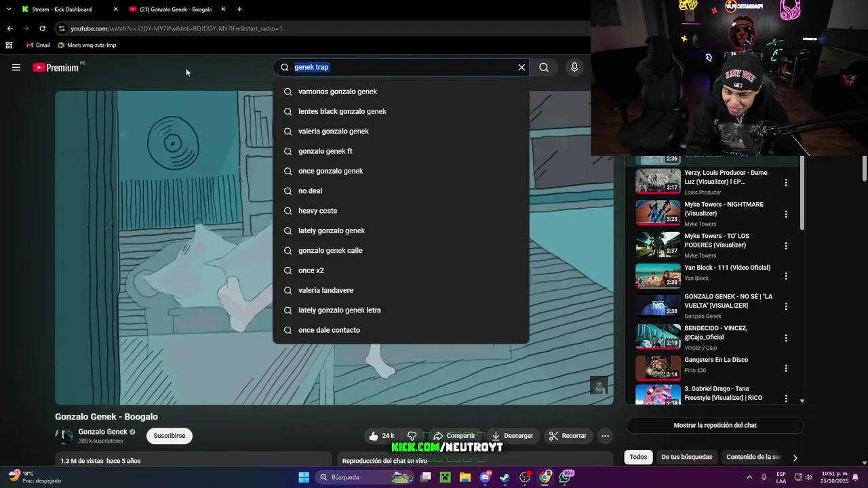Go back in browser history

pos(9,28)
